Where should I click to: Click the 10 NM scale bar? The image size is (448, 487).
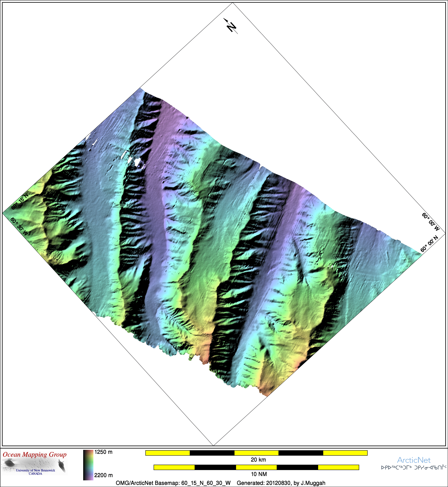tap(256, 467)
